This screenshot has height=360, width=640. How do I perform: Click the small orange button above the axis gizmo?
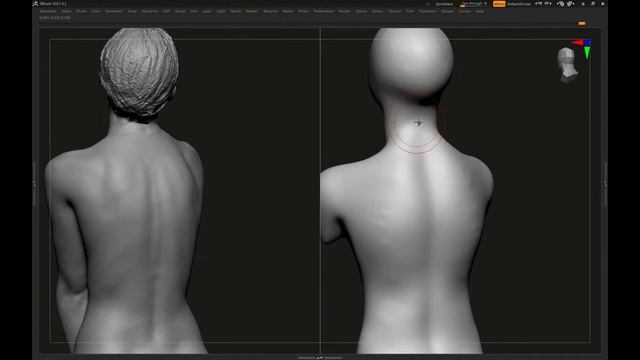(582, 23)
